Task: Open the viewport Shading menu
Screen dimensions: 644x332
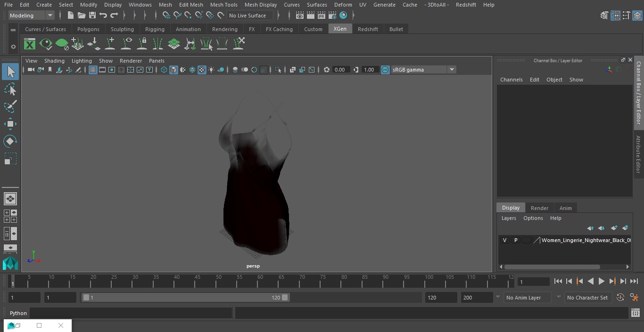Action: coord(54,61)
